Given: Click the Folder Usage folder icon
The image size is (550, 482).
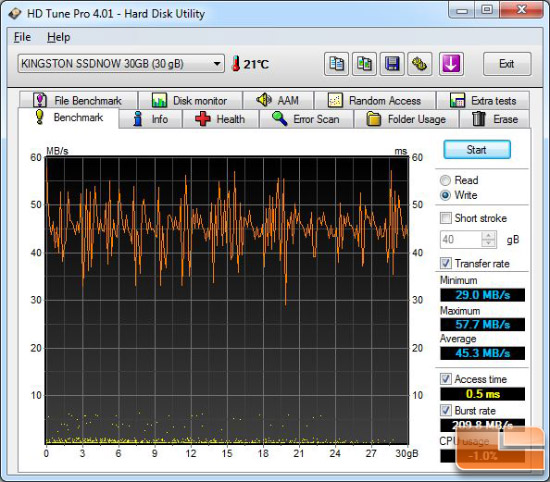Looking at the screenshot, I should pyautogui.click(x=374, y=119).
